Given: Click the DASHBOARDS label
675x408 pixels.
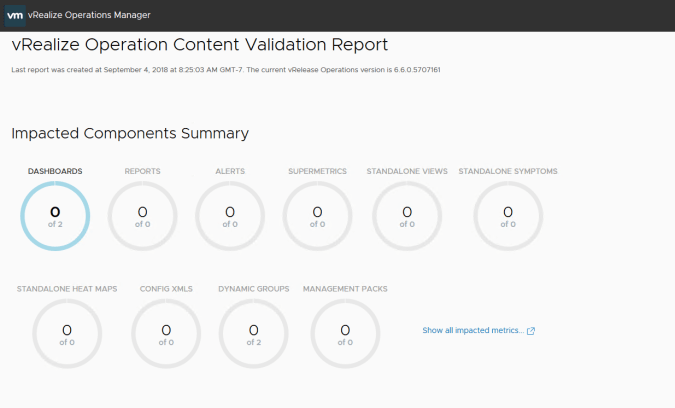Looking at the screenshot, I should pyautogui.click(x=55, y=171).
